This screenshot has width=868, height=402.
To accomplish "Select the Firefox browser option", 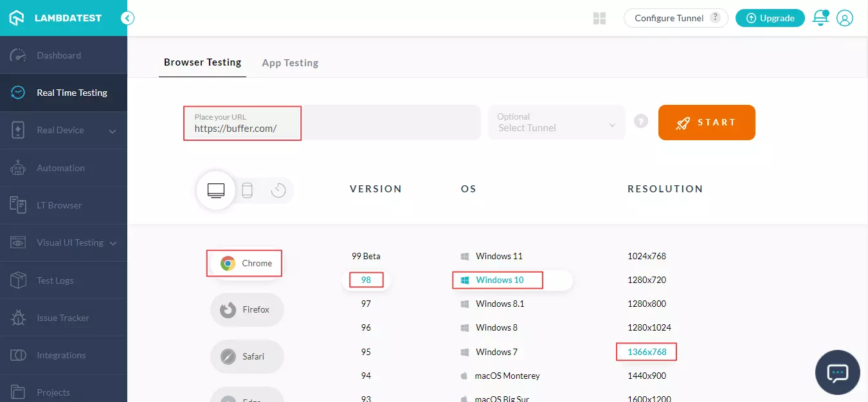I will (247, 309).
